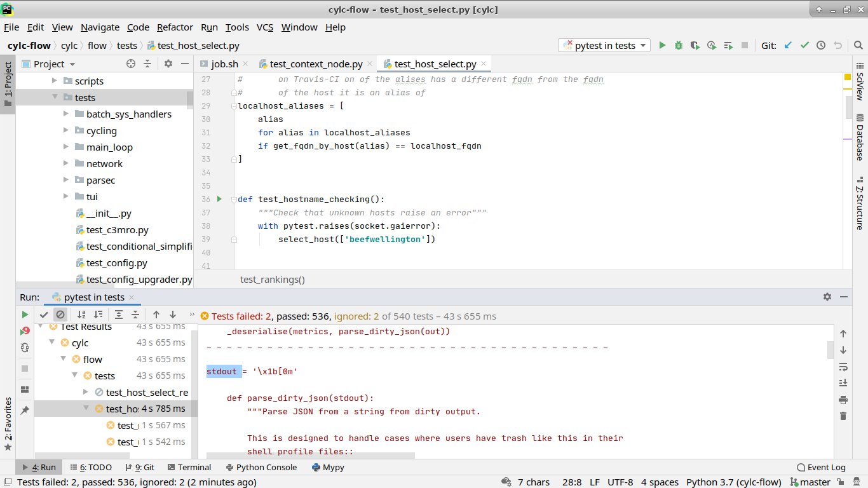The height and width of the screenshot is (488, 868).
Task: Open the Event Log
Action: (821, 467)
